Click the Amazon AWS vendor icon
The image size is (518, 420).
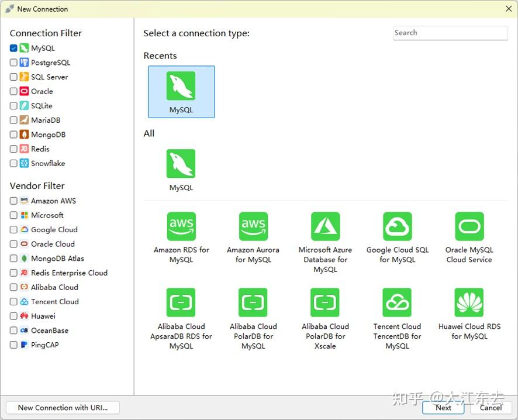(24, 201)
